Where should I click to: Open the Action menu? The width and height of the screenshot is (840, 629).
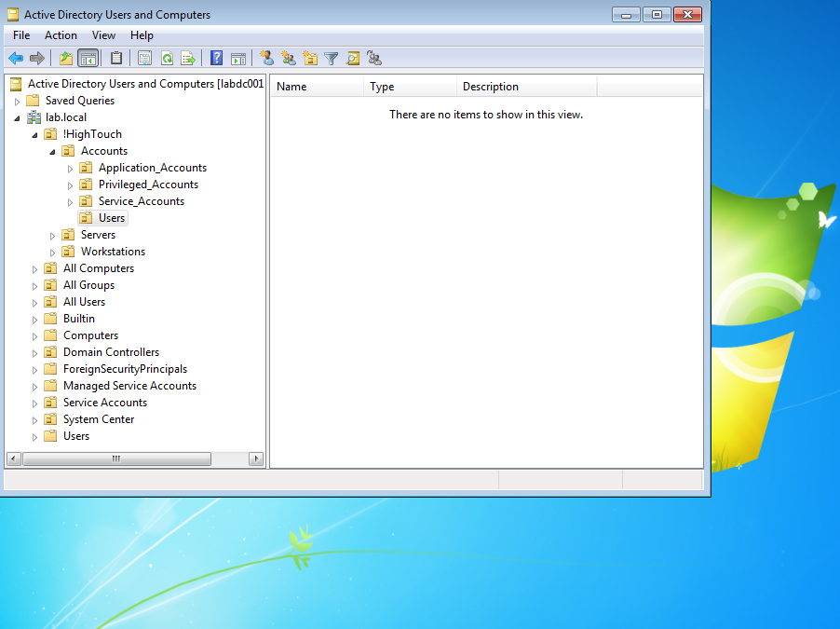click(61, 35)
